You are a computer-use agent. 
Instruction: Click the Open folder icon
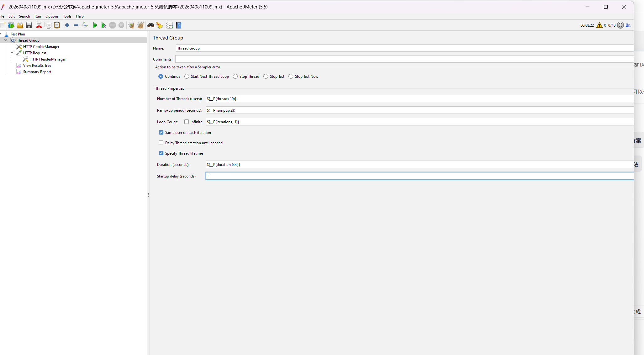point(20,25)
